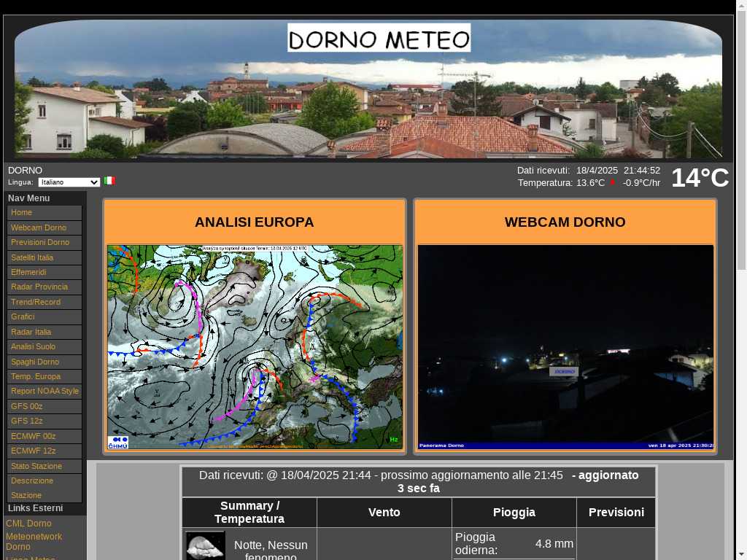The image size is (747, 560).
Task: Open ECMWF 12z model link
Action: pos(44,451)
